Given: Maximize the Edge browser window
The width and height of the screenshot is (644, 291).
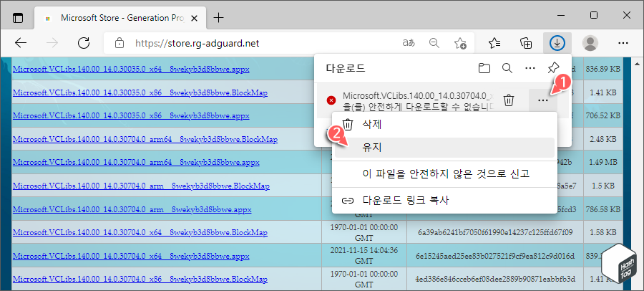Looking at the screenshot, I should pyautogui.click(x=593, y=16).
